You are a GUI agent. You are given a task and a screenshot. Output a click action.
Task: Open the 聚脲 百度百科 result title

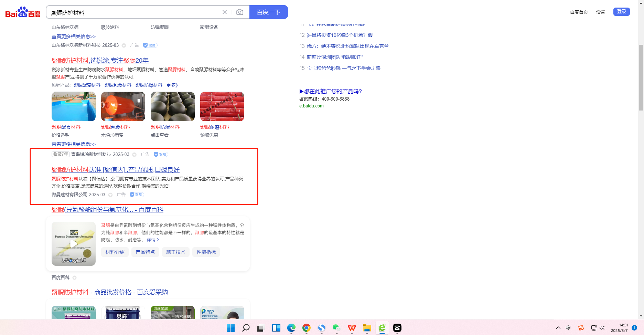(107, 210)
